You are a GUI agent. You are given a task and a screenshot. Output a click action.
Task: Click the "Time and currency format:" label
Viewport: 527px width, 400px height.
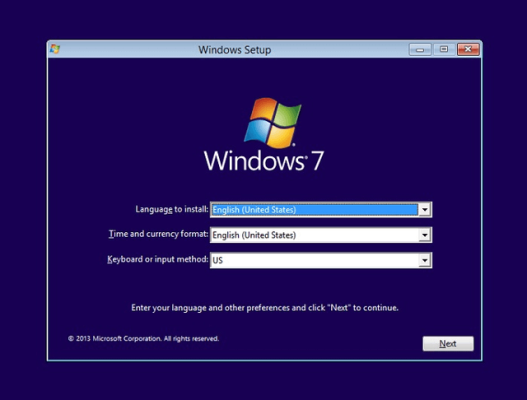(x=158, y=234)
